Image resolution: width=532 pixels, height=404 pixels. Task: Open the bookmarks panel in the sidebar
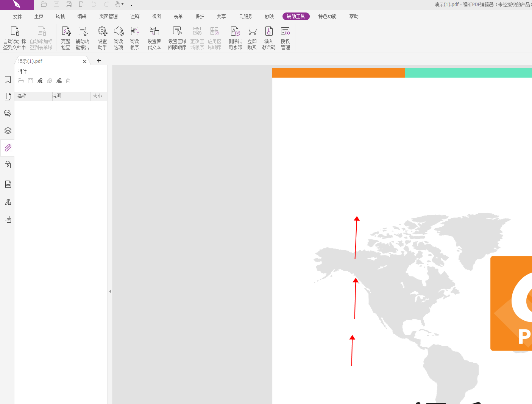point(8,80)
